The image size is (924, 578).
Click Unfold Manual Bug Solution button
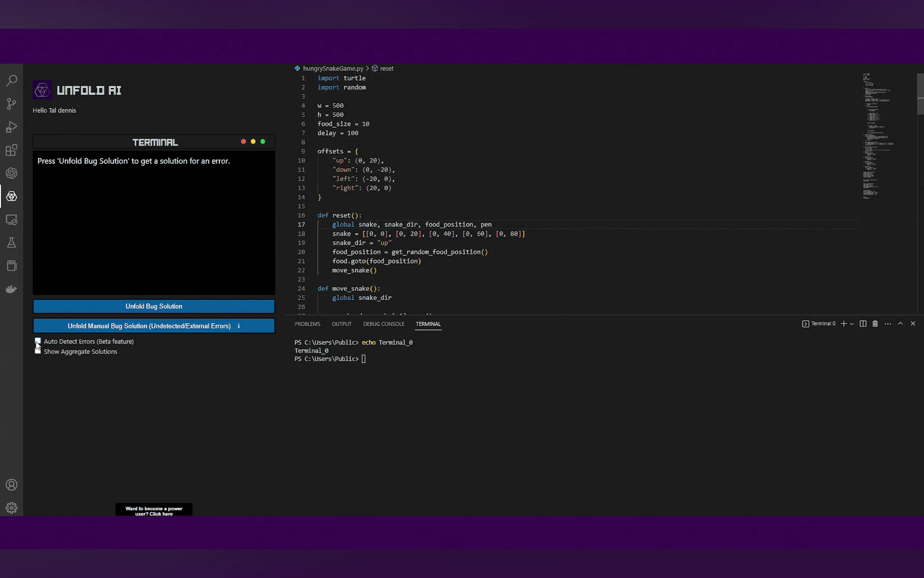point(154,326)
